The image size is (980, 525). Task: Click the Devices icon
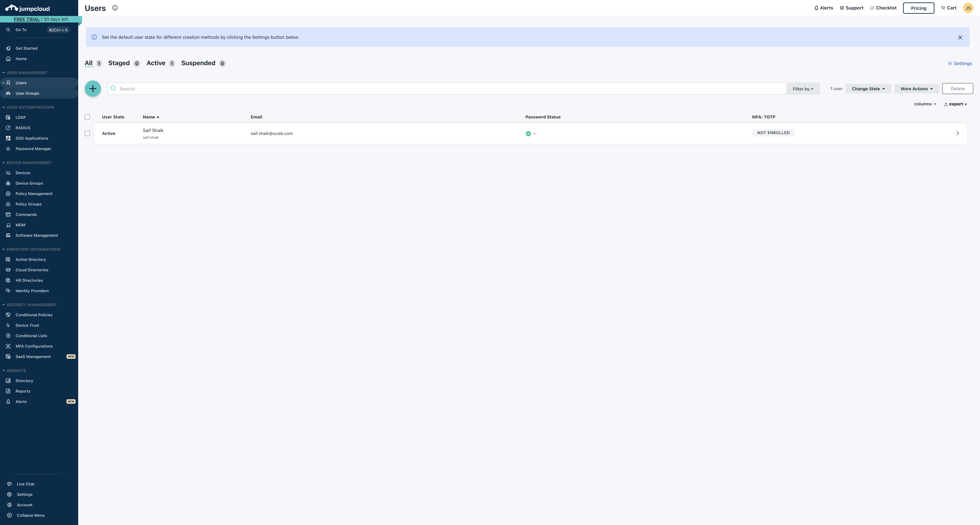click(x=8, y=173)
